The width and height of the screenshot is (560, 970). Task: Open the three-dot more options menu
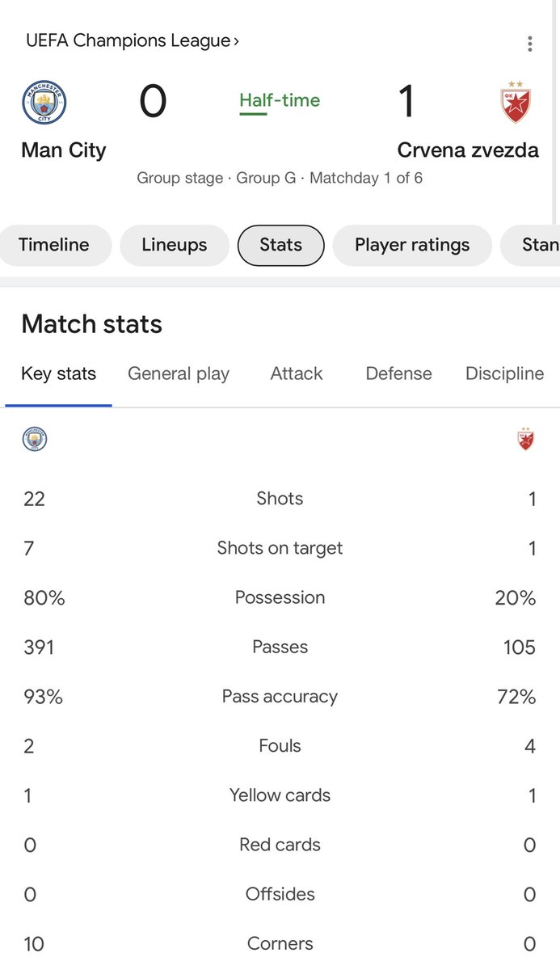(x=529, y=44)
